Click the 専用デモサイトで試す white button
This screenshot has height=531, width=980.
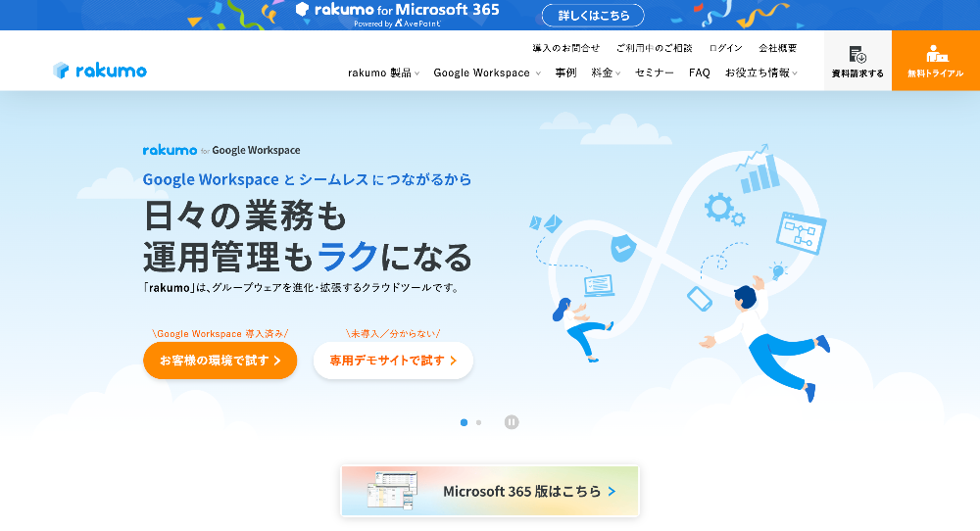coord(393,361)
